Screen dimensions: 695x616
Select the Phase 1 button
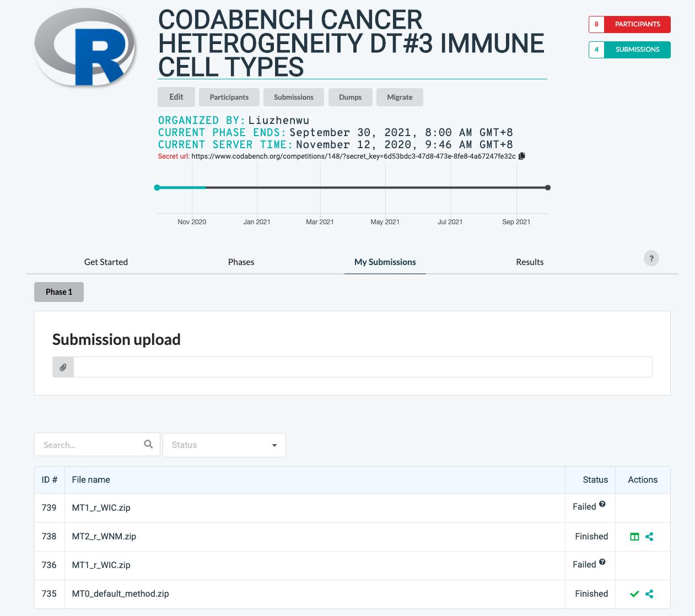tap(59, 292)
